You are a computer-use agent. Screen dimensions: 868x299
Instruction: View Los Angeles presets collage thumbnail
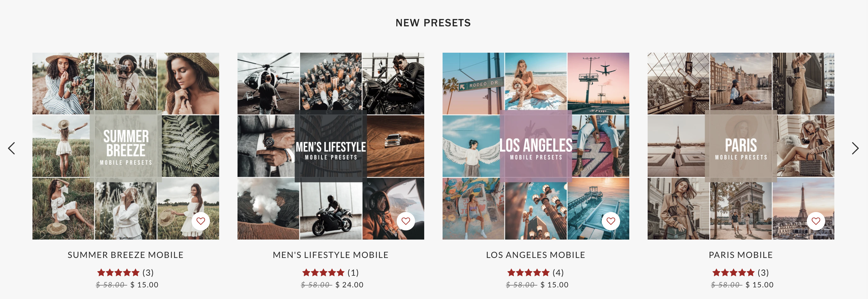(x=536, y=146)
